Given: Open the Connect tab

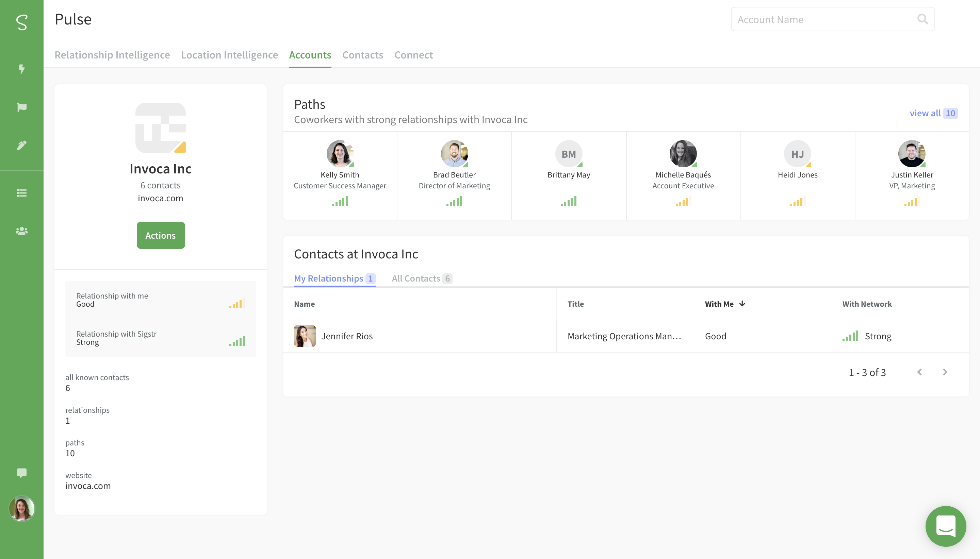Looking at the screenshot, I should click(x=413, y=55).
